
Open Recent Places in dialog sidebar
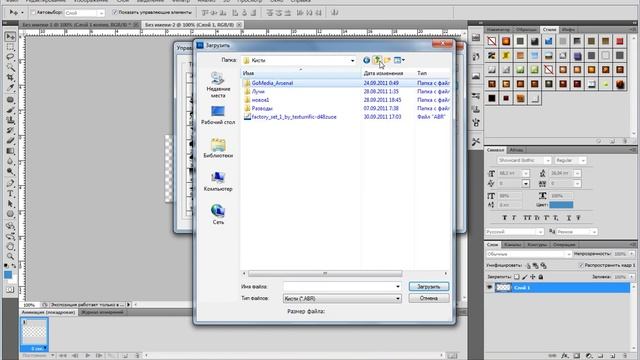pos(218,84)
